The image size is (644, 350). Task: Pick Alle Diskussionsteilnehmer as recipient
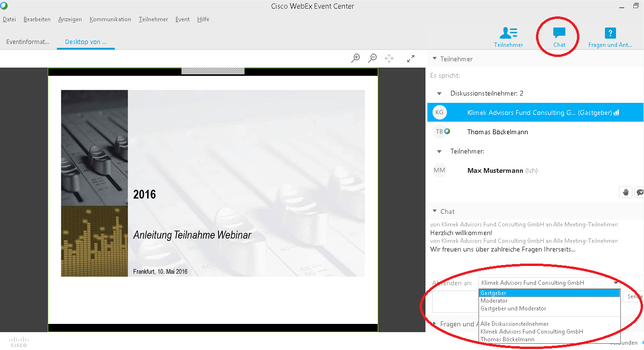point(514,324)
